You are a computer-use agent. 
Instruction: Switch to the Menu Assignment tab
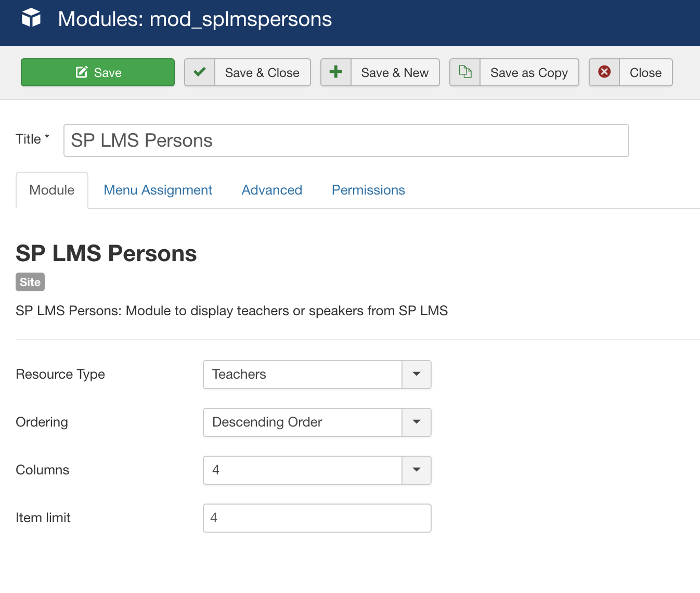point(158,190)
